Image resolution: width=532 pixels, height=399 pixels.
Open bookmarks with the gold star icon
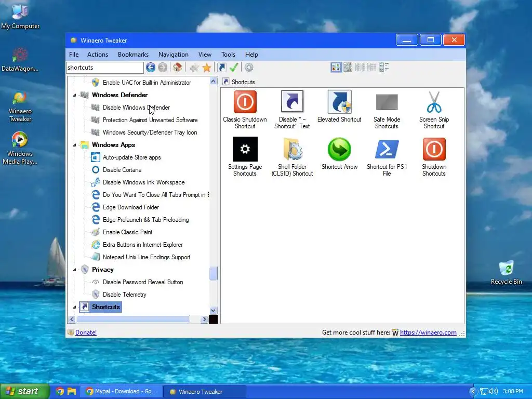coord(207,68)
